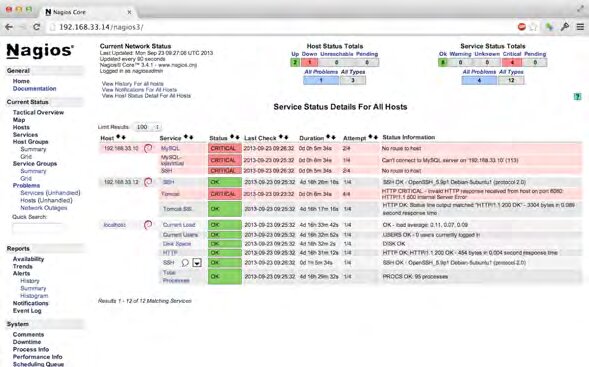
Task: Open the key extension icon in toolbar
Action: pyautogui.click(x=565, y=27)
